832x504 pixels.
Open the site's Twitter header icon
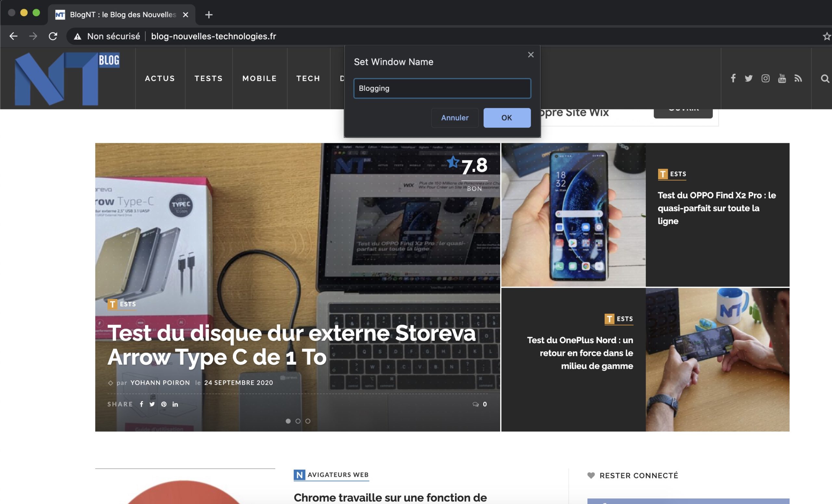[748, 78]
